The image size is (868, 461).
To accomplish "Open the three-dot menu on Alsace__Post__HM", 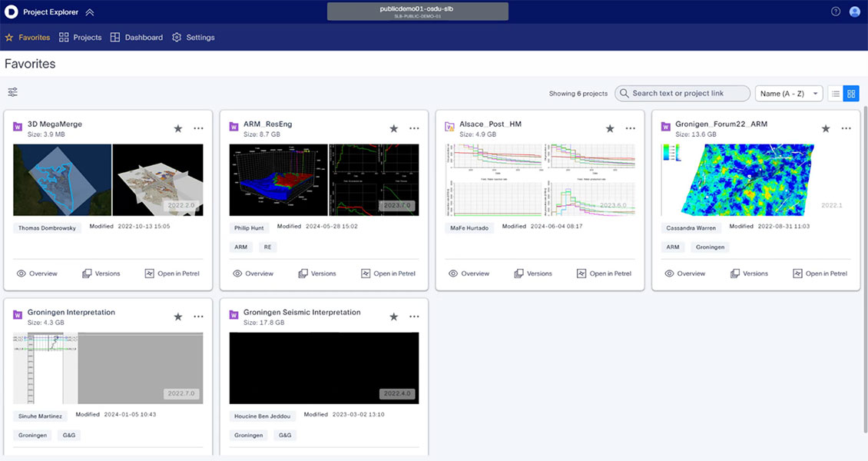I will coord(631,128).
